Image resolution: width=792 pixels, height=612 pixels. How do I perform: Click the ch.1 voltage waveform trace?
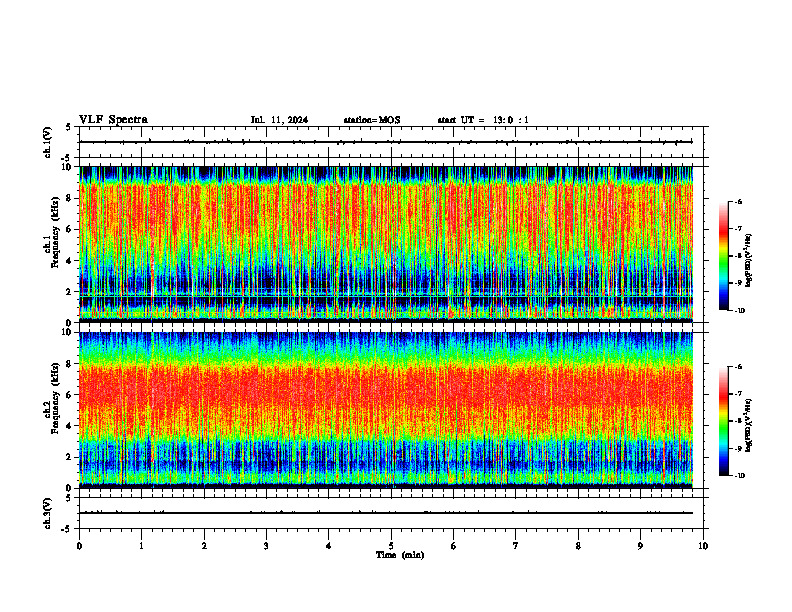pyautogui.click(x=386, y=142)
